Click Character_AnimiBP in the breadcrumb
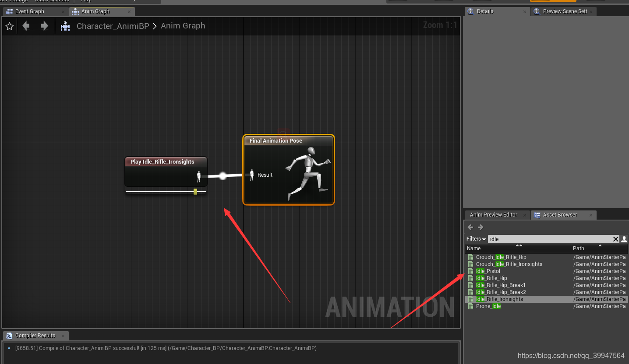Image resolution: width=629 pixels, height=364 pixels. (113, 26)
